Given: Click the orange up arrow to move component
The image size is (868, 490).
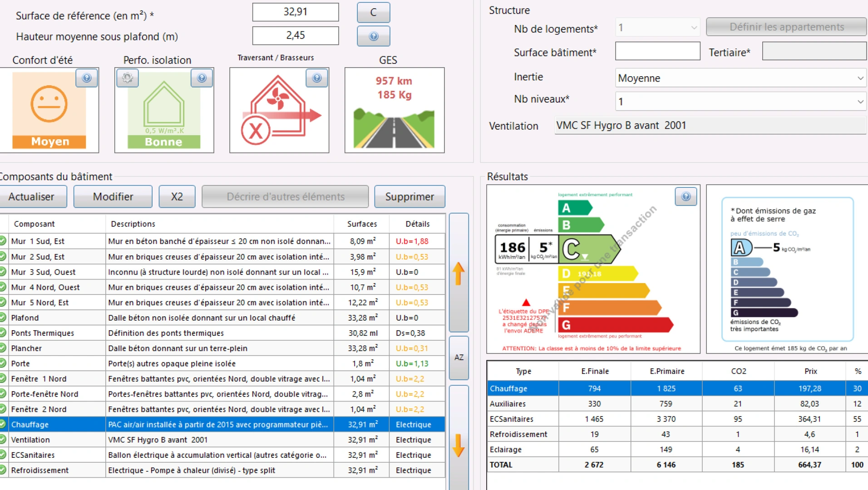Looking at the screenshot, I should [459, 274].
